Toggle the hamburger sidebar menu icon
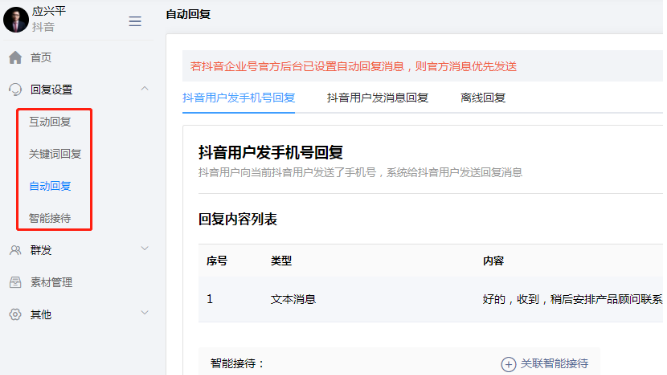The image size is (667, 375). [135, 21]
